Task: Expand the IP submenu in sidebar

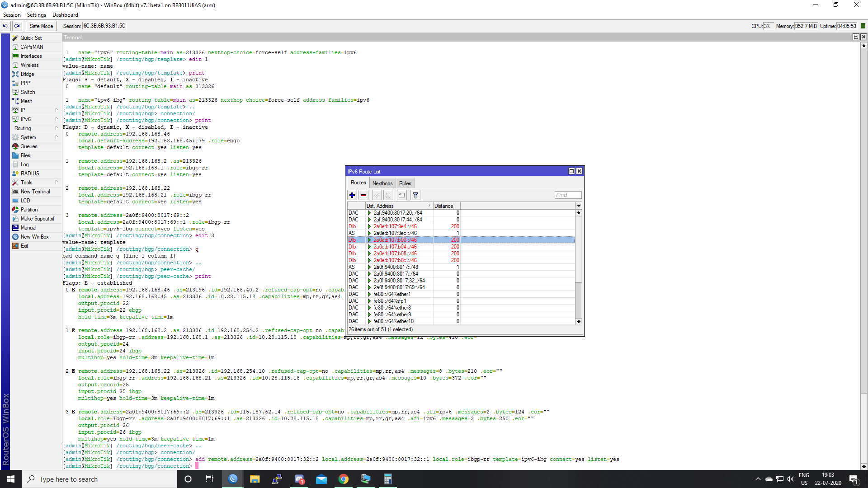Action: click(x=35, y=110)
